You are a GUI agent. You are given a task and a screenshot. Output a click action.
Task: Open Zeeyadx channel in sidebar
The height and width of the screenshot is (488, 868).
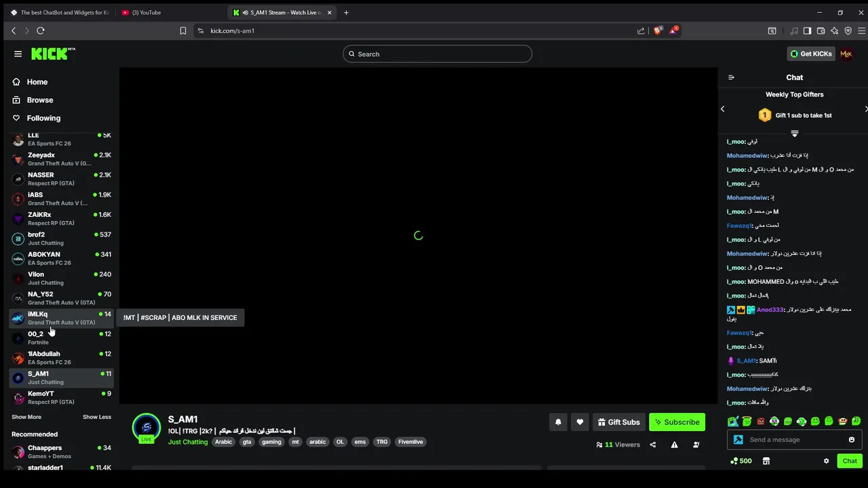[x=61, y=159]
